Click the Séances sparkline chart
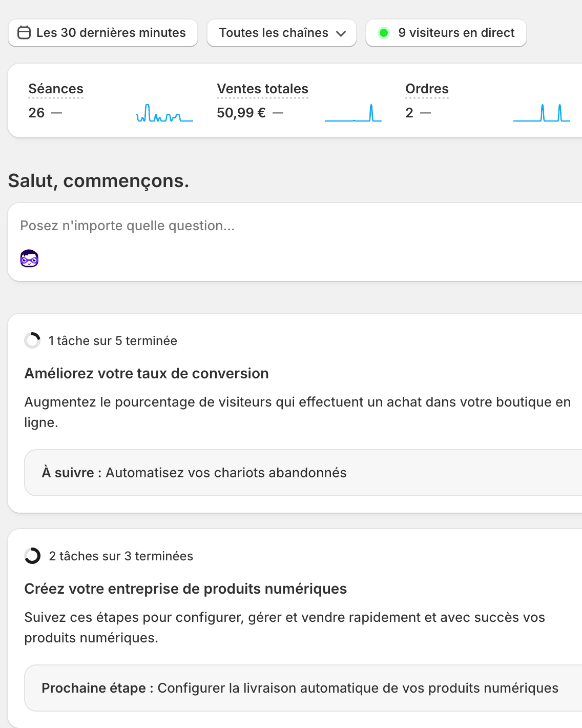The image size is (582, 728). 164,113
